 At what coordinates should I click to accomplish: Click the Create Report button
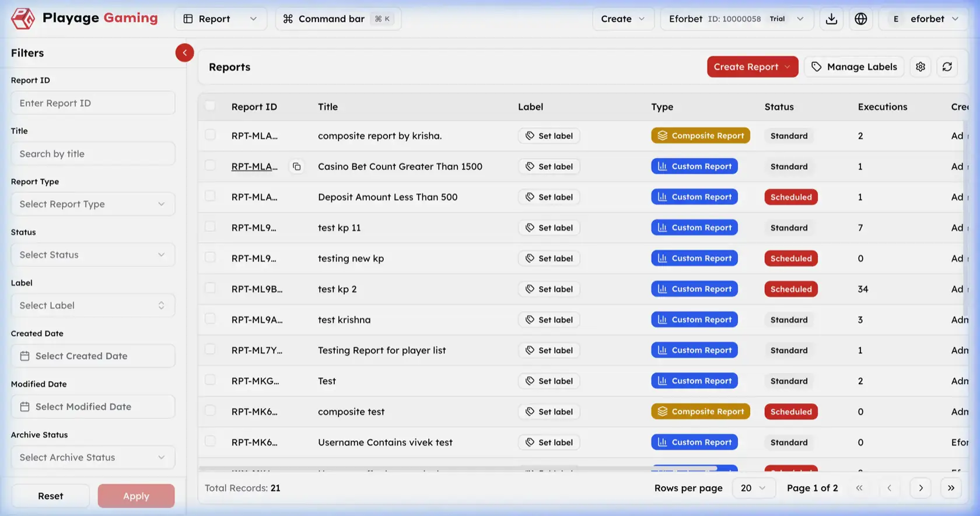point(752,67)
